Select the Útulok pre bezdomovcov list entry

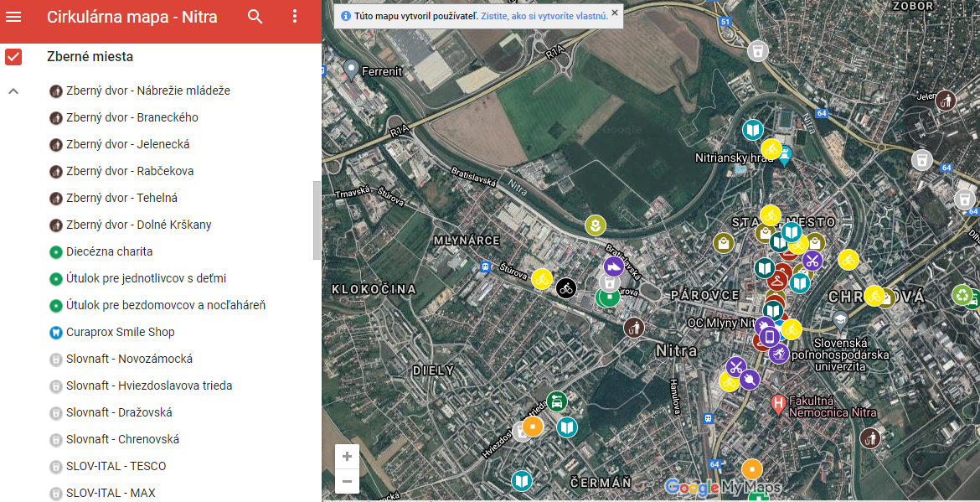[167, 305]
